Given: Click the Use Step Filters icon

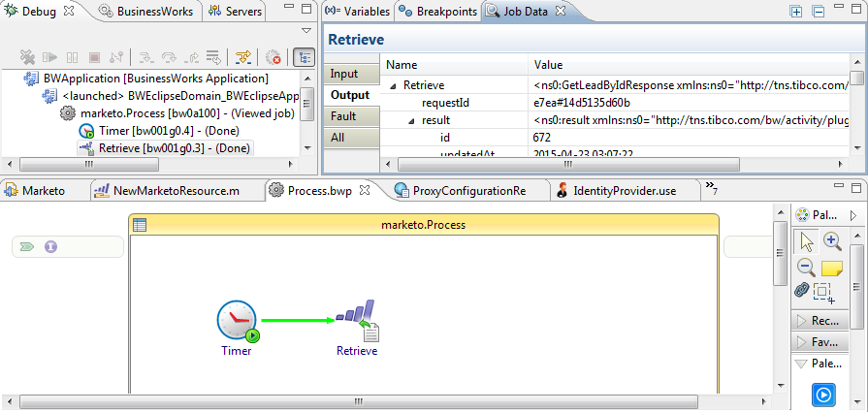Looking at the screenshot, I should point(243,56).
